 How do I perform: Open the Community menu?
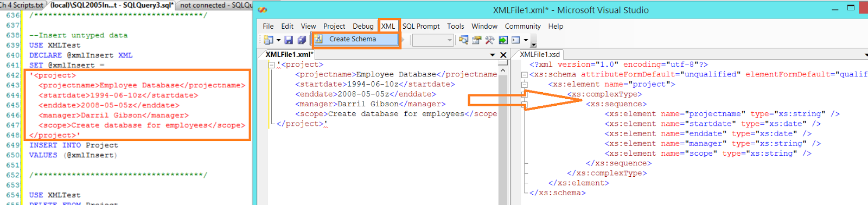pos(523,26)
